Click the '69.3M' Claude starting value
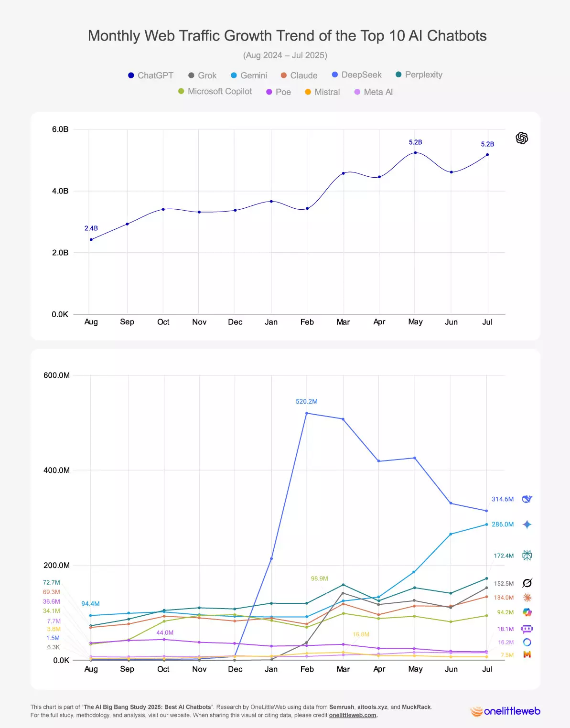 pyautogui.click(x=52, y=592)
